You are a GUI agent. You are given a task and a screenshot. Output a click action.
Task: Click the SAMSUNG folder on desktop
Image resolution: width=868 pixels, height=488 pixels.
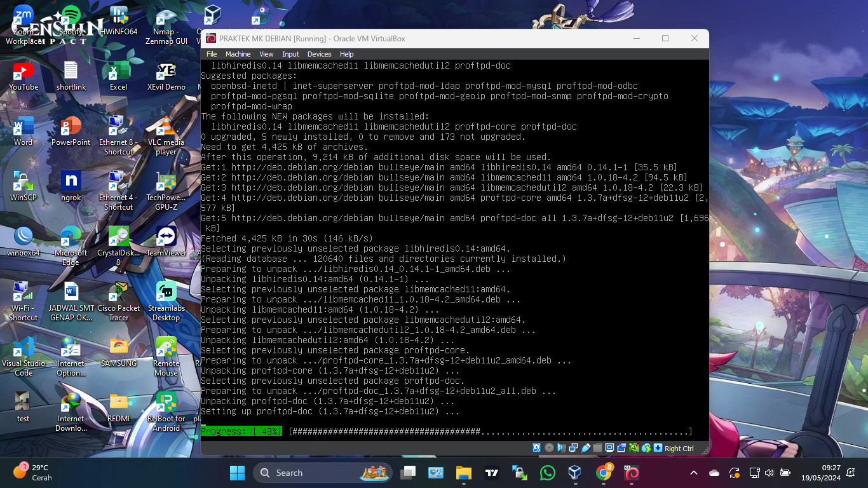click(118, 353)
